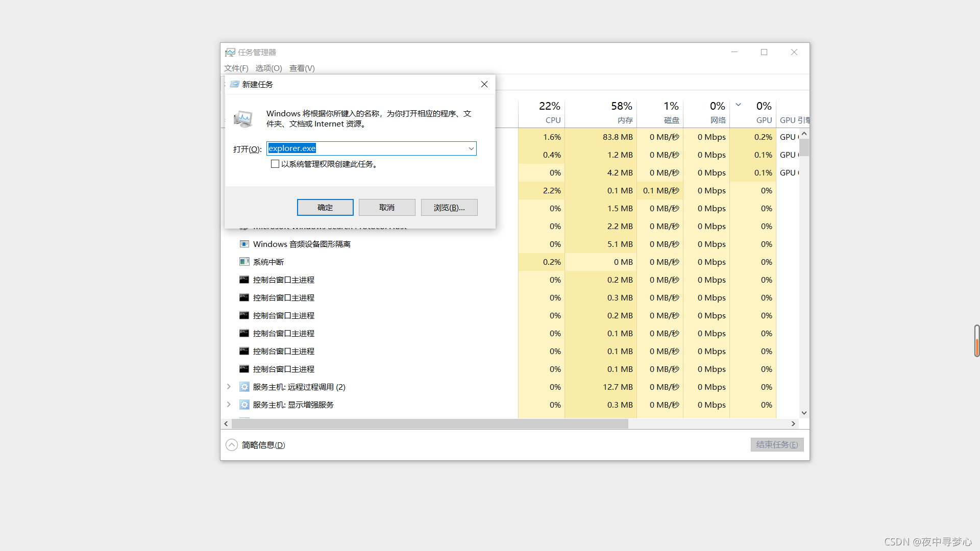Click 服务主机: 远程过程调用 gear icon

(x=244, y=387)
